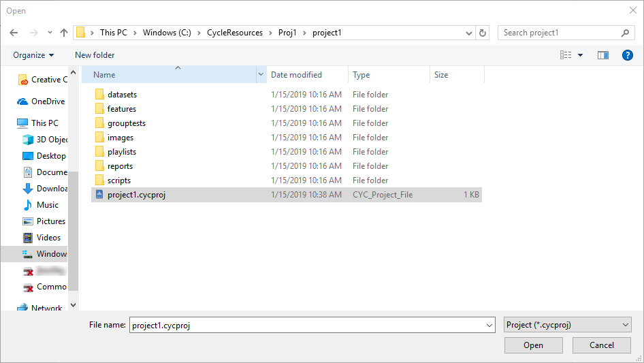This screenshot has width=644, height=363.
Task: Change your view icon button
Action: coord(566,55)
